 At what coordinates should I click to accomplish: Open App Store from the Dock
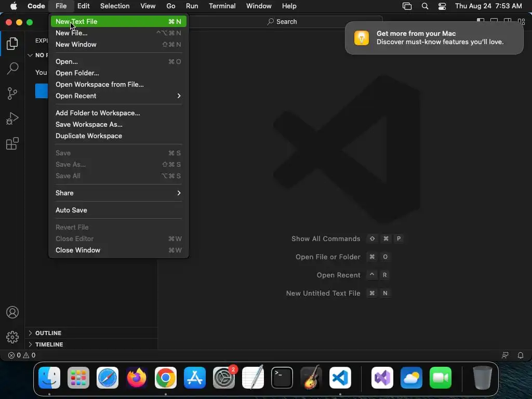195,378
